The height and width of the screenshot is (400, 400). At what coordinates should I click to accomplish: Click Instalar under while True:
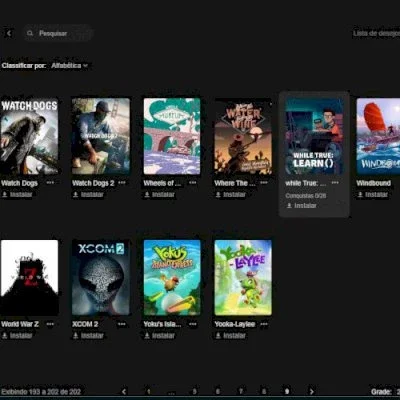pyautogui.click(x=302, y=206)
